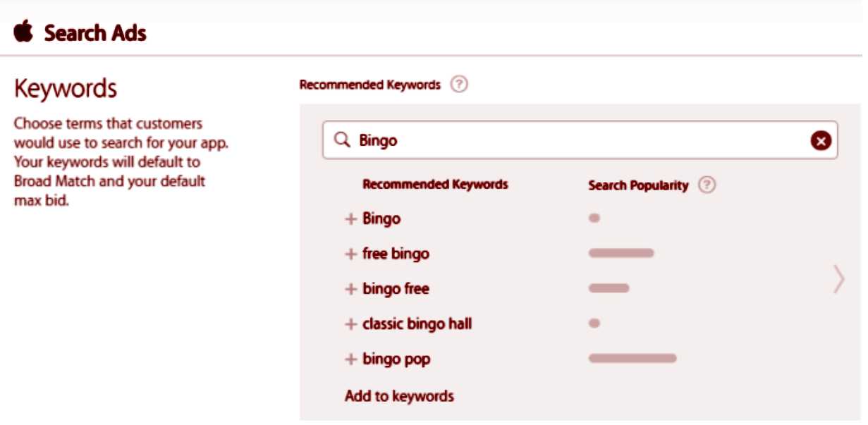Select the 'bingo pop' keyword text
The width and height of the screenshot is (868, 425).
coord(396,359)
